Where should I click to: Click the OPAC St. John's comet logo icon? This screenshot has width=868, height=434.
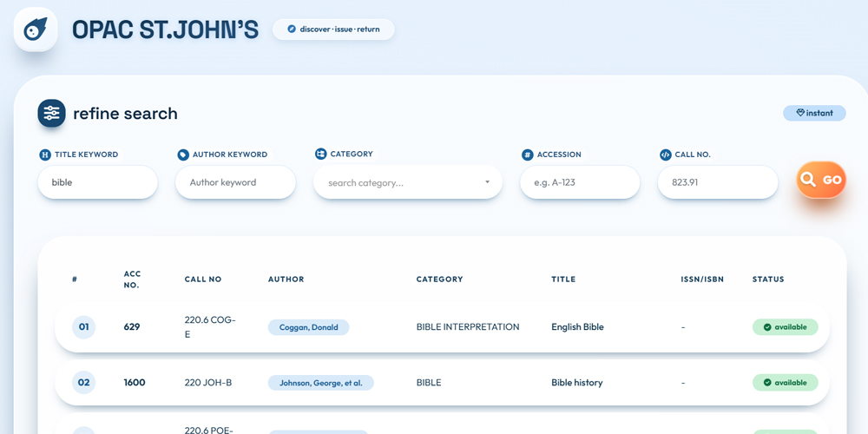pos(36,30)
